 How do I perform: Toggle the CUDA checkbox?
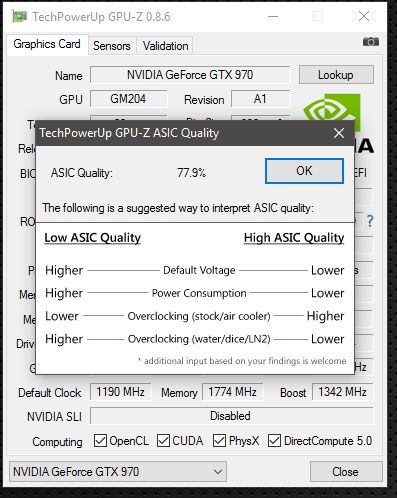pos(163,441)
